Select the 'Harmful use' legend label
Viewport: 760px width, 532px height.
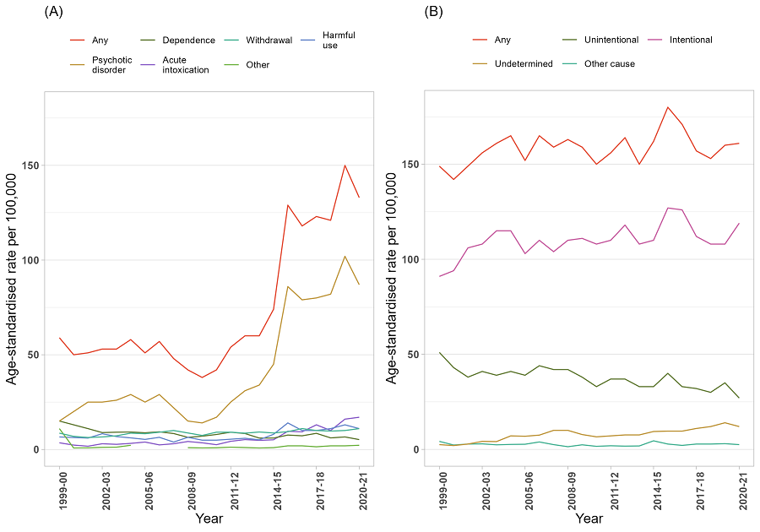pos(339,41)
